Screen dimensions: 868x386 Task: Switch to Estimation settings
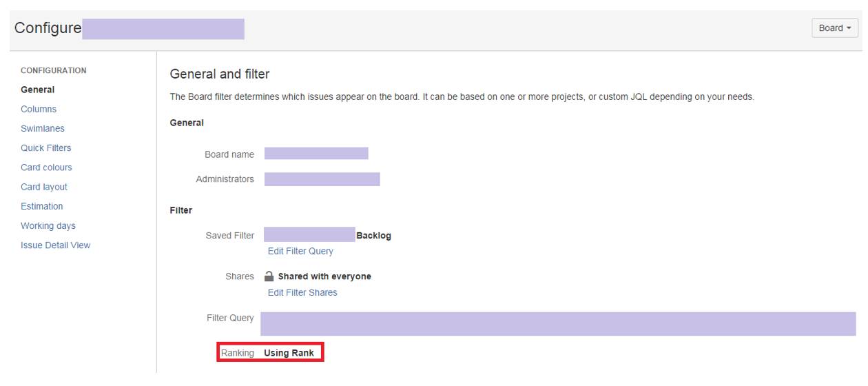(x=42, y=206)
